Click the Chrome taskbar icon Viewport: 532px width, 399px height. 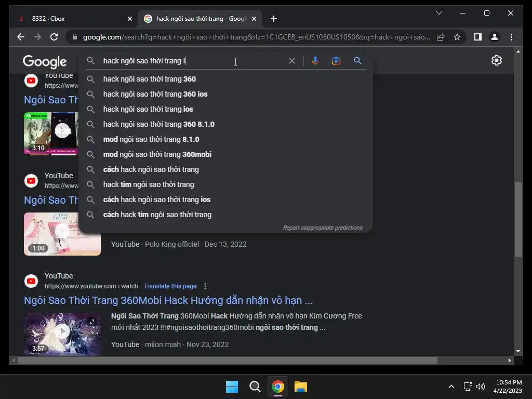click(278, 387)
